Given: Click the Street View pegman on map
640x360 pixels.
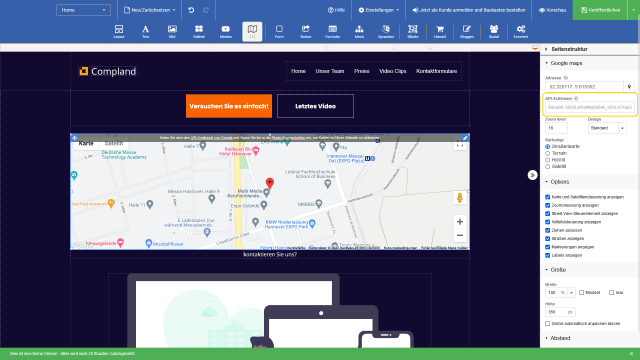Looking at the screenshot, I should tap(460, 198).
